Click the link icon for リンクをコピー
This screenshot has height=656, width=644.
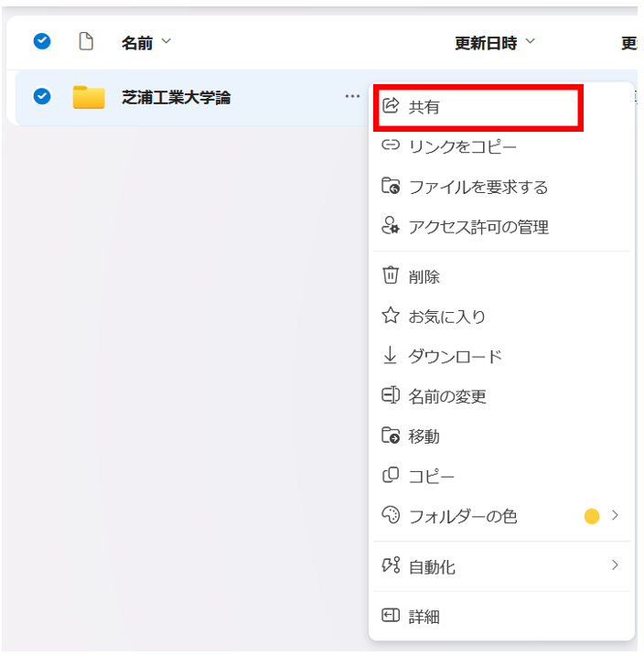point(391,146)
